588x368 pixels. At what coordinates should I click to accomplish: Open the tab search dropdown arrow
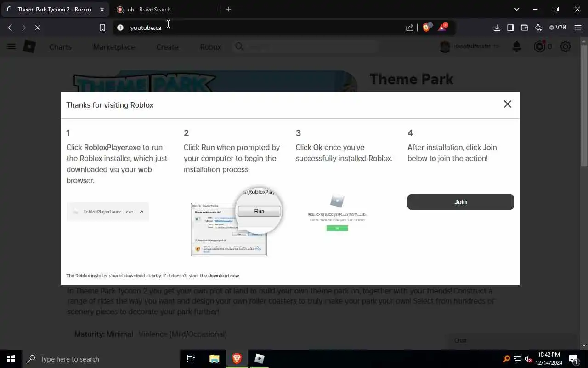[x=517, y=9]
